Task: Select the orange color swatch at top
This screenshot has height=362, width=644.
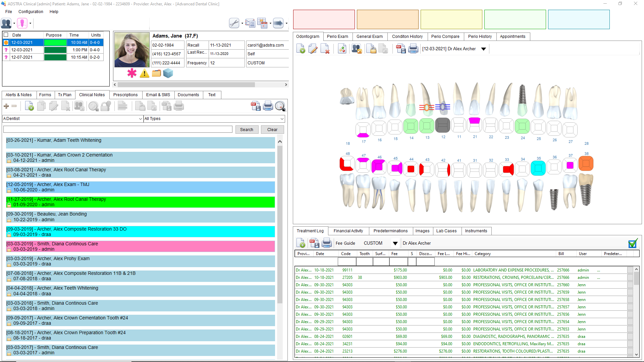Action: click(x=387, y=19)
